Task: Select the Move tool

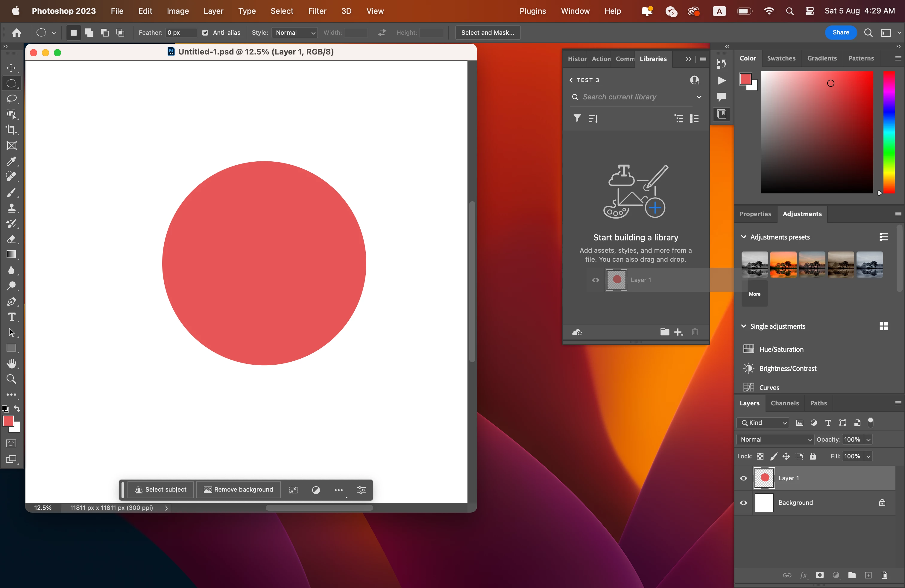Action: (x=11, y=68)
